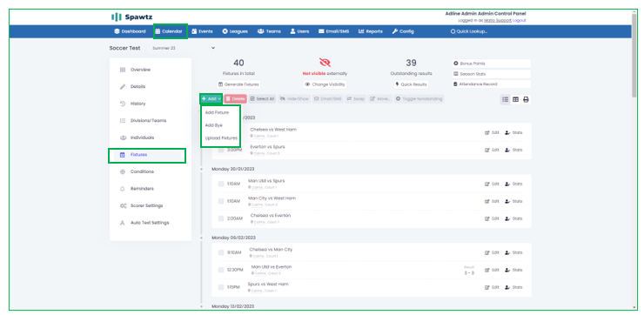Viewport: 644px width, 315px height.
Task: Open the Users nav item
Action: [299, 31]
